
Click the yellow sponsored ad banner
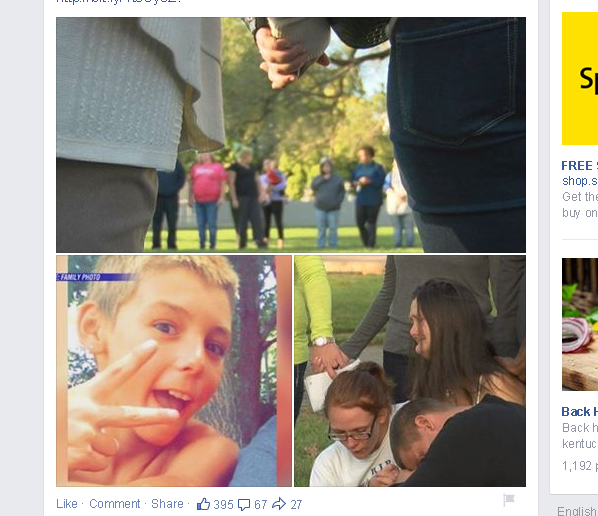click(x=580, y=79)
